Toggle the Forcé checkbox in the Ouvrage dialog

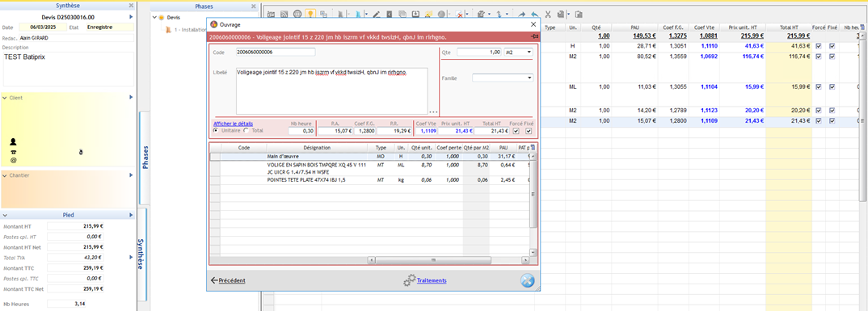pyautogui.click(x=516, y=131)
